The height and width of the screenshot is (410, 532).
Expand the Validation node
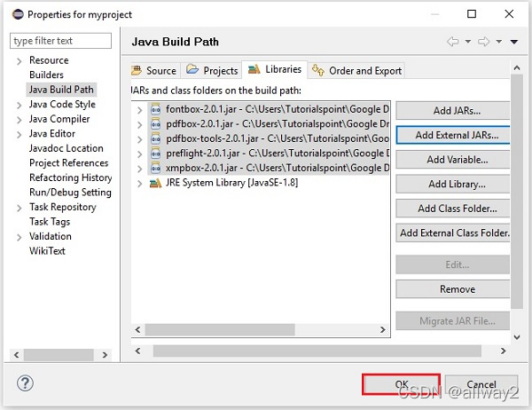coord(20,237)
